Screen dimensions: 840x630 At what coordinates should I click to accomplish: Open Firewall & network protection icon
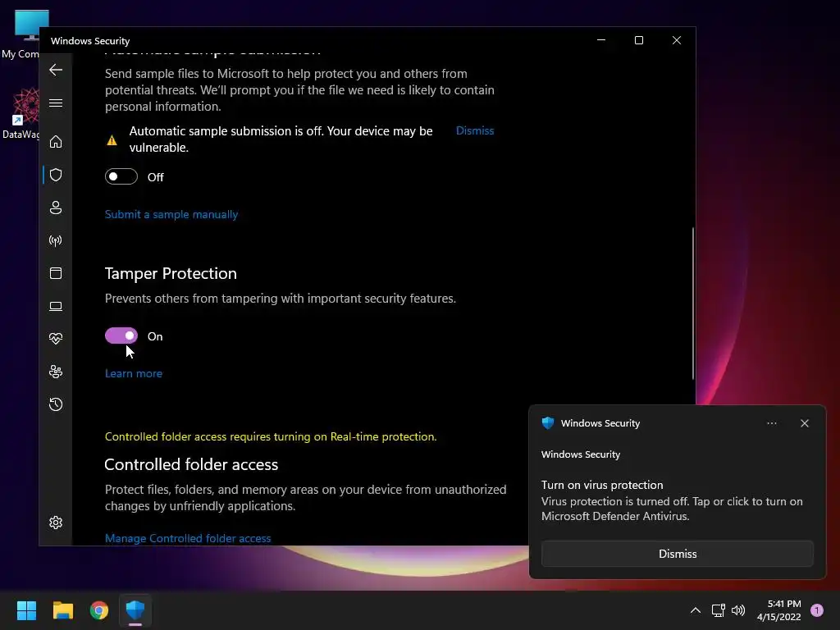pyautogui.click(x=56, y=240)
